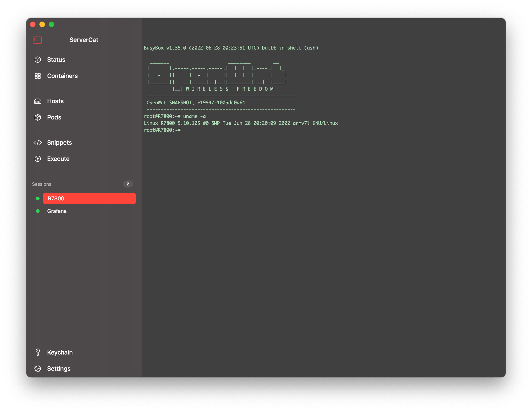Click the ServerCat title text

pos(84,40)
